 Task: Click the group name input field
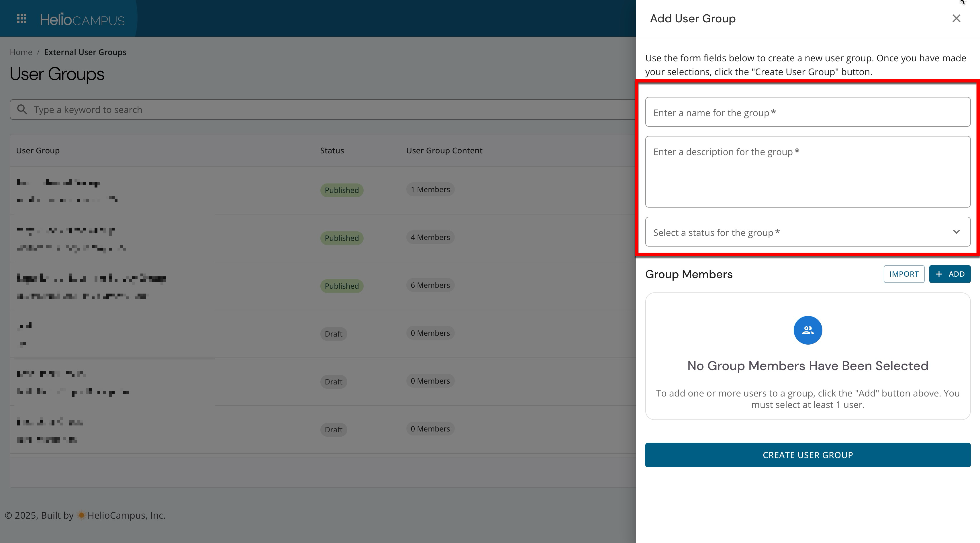click(x=807, y=112)
